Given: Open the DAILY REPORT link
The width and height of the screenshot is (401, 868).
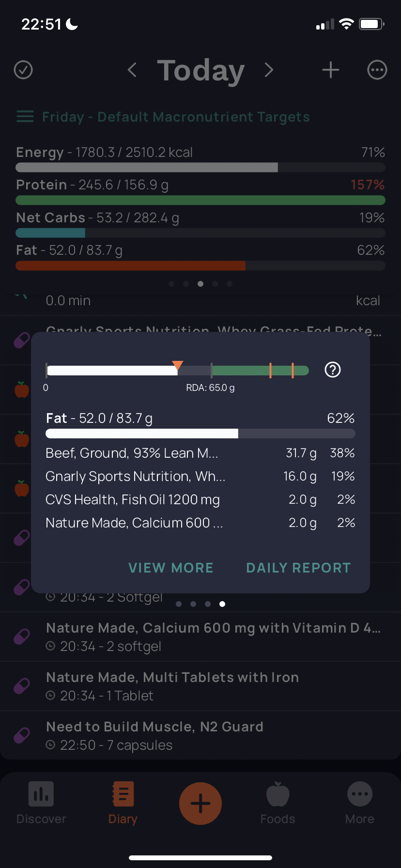Looking at the screenshot, I should tap(298, 568).
